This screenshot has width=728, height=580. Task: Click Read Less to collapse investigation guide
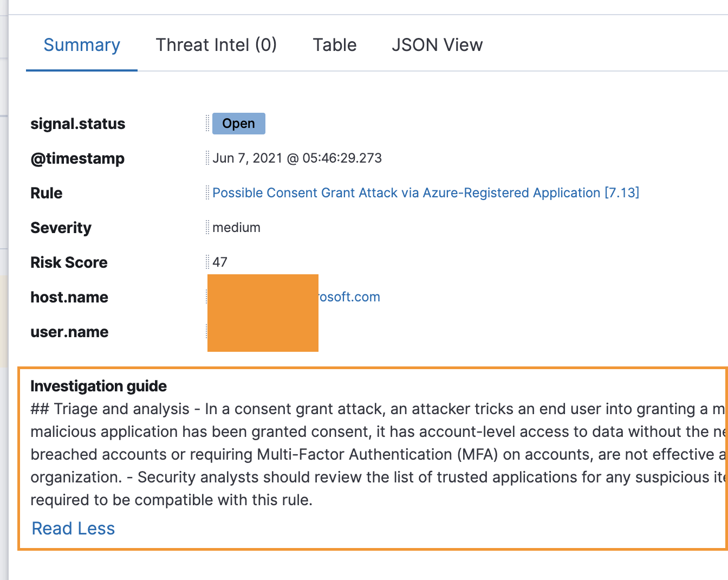73,529
